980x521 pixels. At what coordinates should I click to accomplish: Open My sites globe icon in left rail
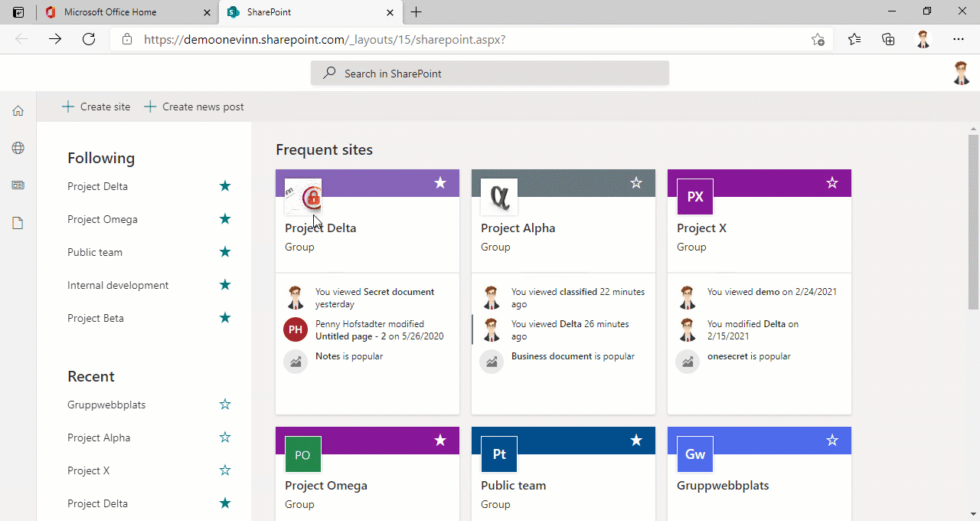pos(18,148)
